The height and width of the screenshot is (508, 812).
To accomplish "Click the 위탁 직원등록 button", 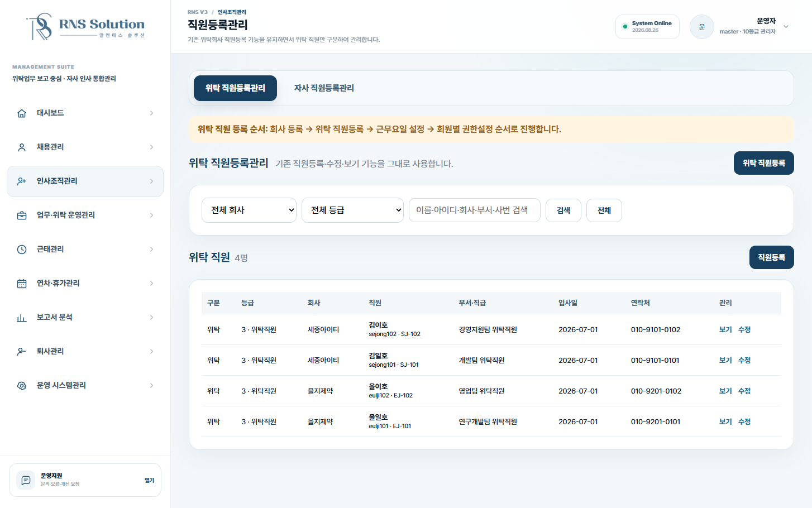I will [764, 163].
